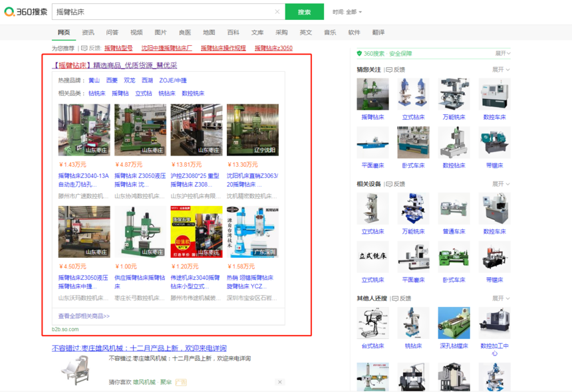Click the 数控车床 thumbnail under 猜您关注
Image resolution: width=572 pixels, height=392 pixels.
coord(494,94)
